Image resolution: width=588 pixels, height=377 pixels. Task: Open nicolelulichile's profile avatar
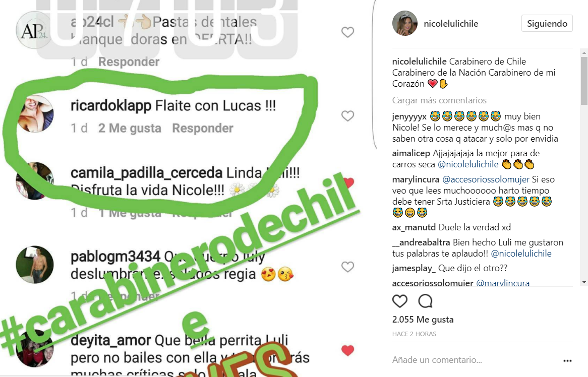[405, 23]
